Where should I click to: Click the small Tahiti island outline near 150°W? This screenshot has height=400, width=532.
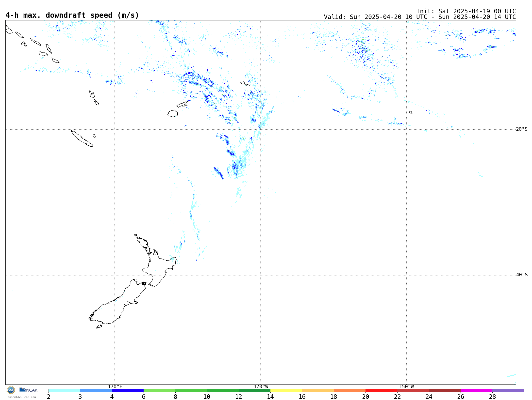tap(411, 112)
